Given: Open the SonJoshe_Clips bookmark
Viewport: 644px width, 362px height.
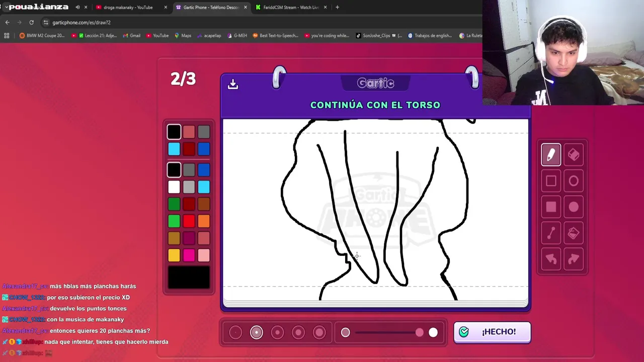Looking at the screenshot, I should (x=379, y=36).
